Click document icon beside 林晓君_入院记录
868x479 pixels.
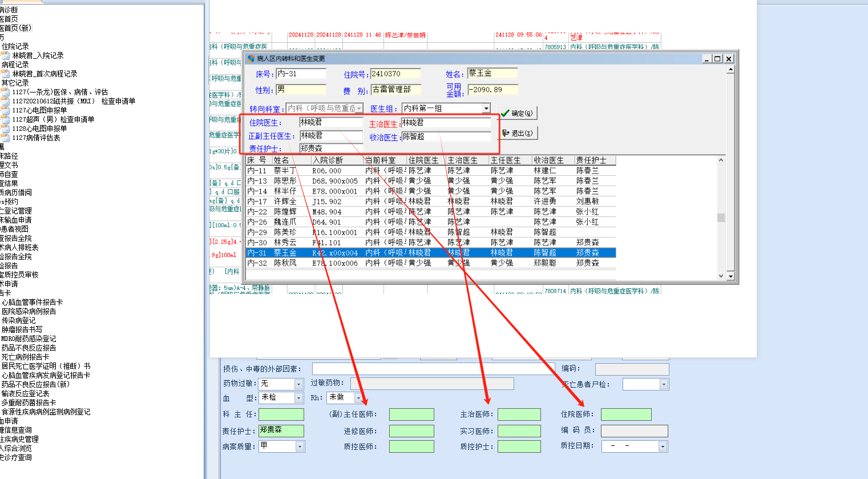click(x=5, y=55)
